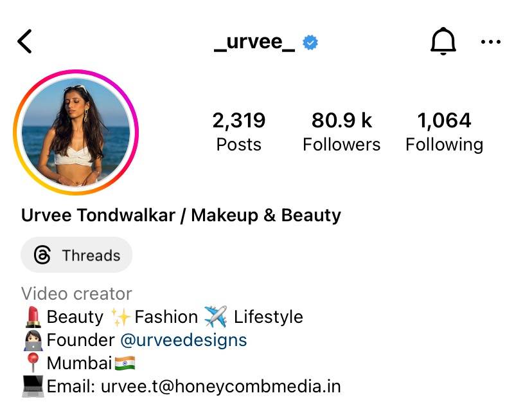This screenshot has height=402, width=532.
Task: Open the Threads profile button
Action: (x=76, y=255)
